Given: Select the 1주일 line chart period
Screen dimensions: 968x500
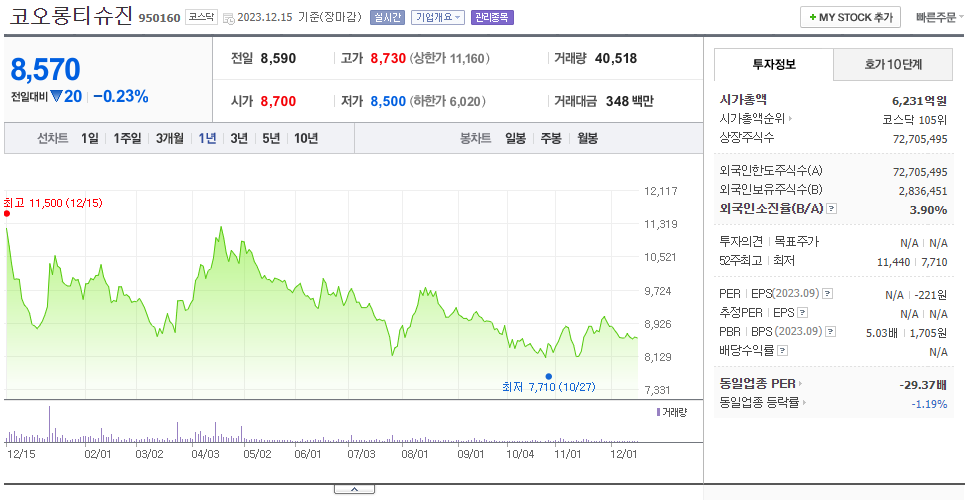Looking at the screenshot, I should point(127,138).
